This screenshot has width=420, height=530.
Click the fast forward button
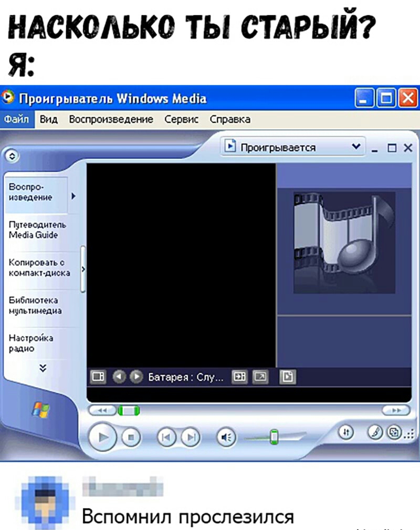point(396,410)
